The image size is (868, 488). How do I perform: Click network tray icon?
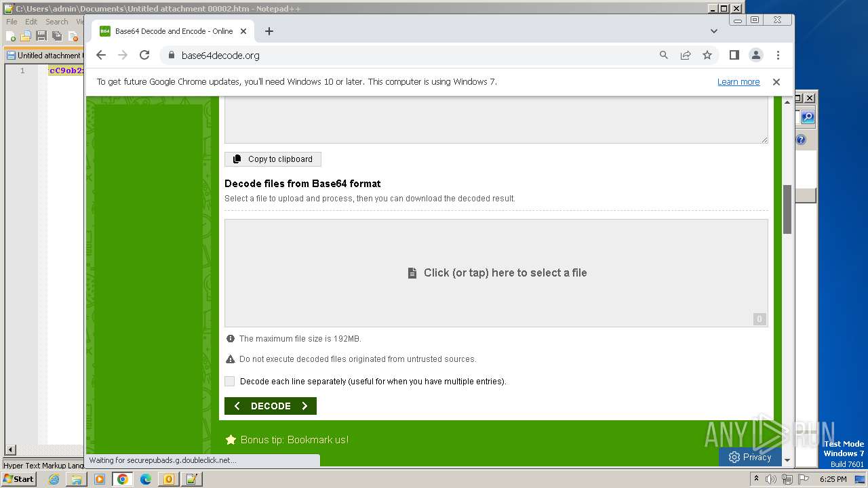(787, 479)
